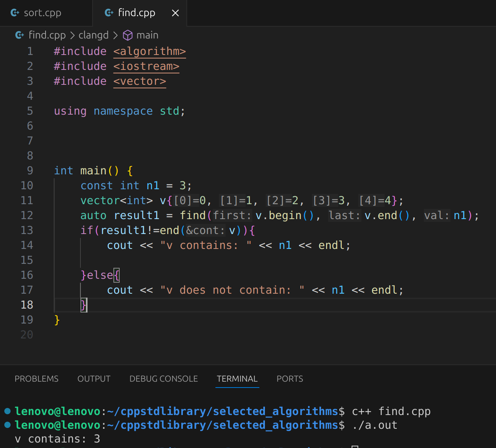Viewport: 496px width, 448px height.
Task: Follow the <algorithm> include link
Action: (x=150, y=51)
